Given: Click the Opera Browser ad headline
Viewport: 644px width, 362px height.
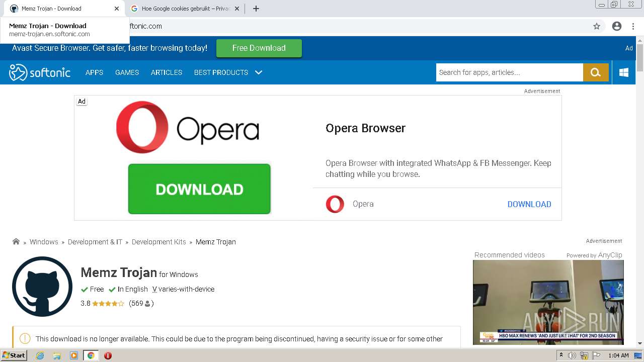Looking at the screenshot, I should point(365,128).
